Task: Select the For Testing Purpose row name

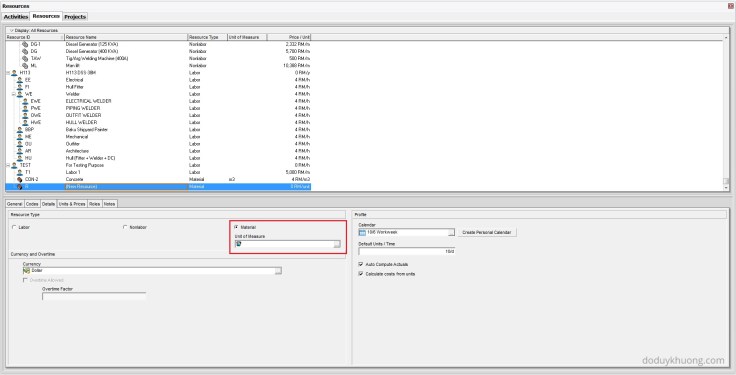Action: coord(84,165)
